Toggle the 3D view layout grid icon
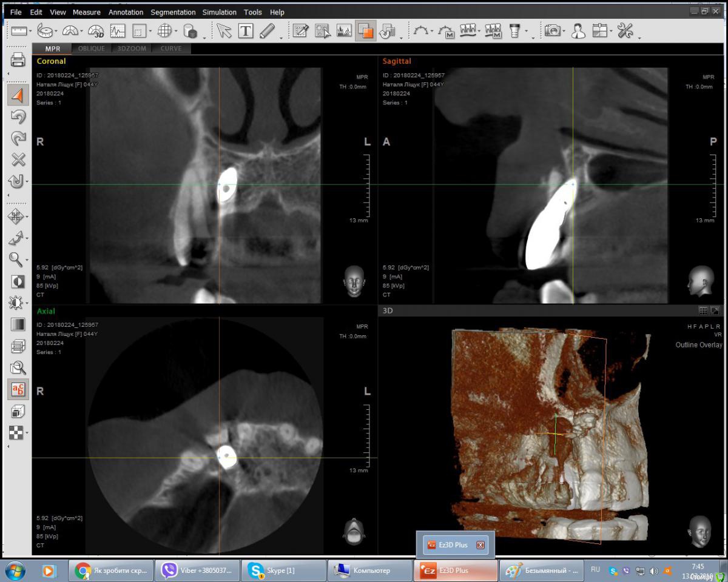This screenshot has width=728, height=582. pos(703,310)
